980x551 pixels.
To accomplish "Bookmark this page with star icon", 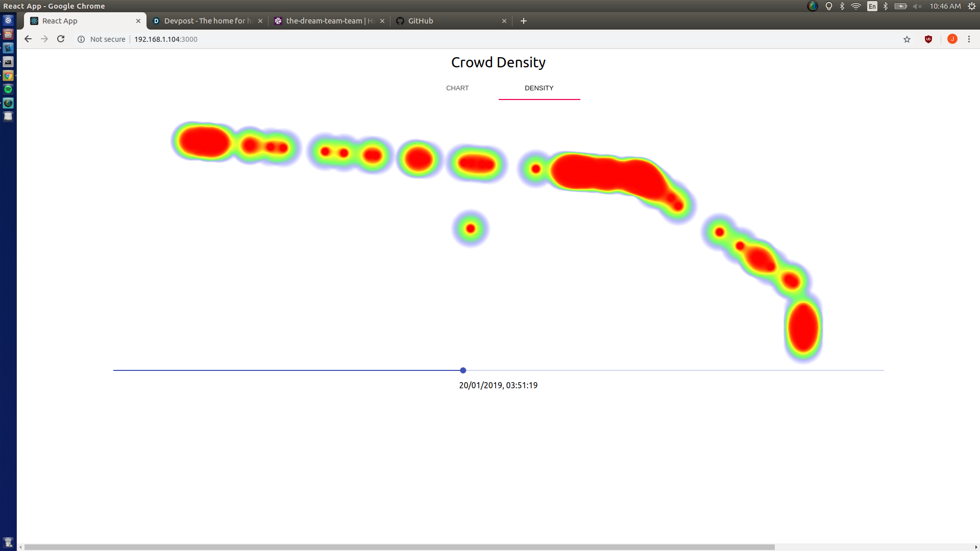I will point(907,39).
